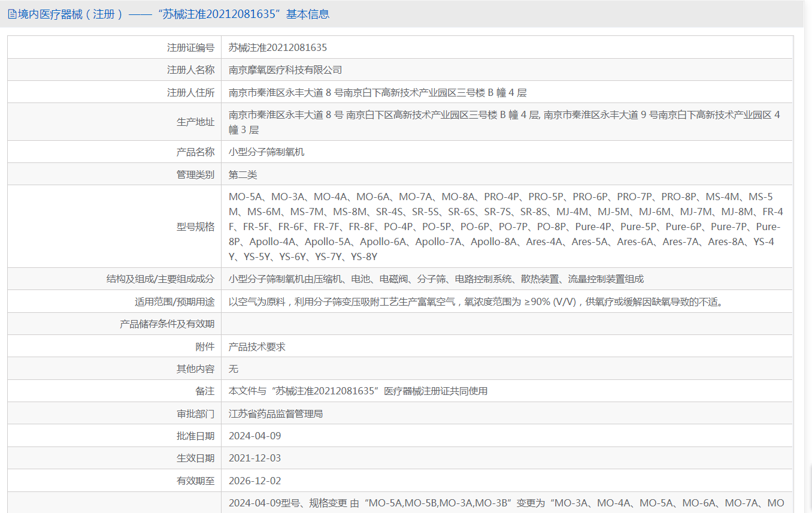Click company name 南京摩氧医疗科技有限公司
The width and height of the screenshot is (812, 513).
click(x=286, y=70)
